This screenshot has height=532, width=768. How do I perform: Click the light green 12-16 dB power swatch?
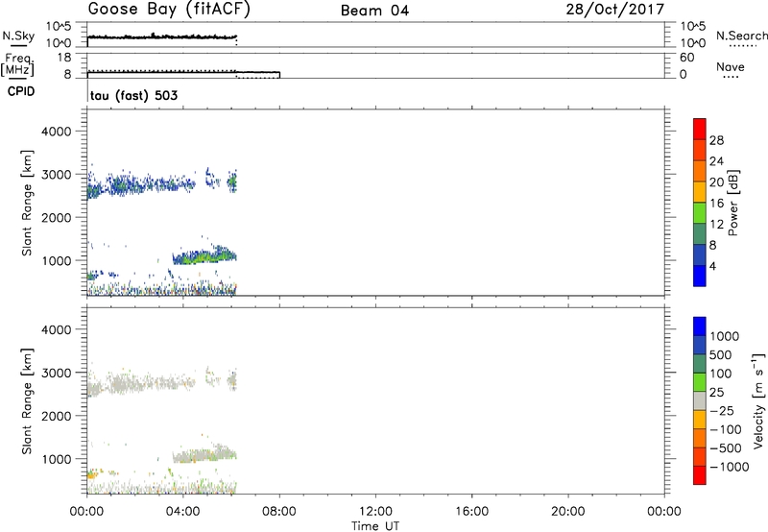click(x=700, y=212)
